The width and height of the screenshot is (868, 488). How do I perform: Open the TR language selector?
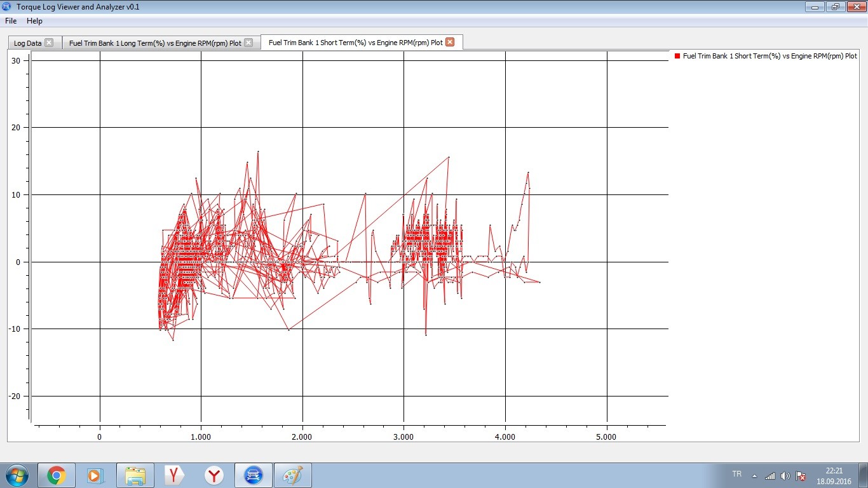736,474
